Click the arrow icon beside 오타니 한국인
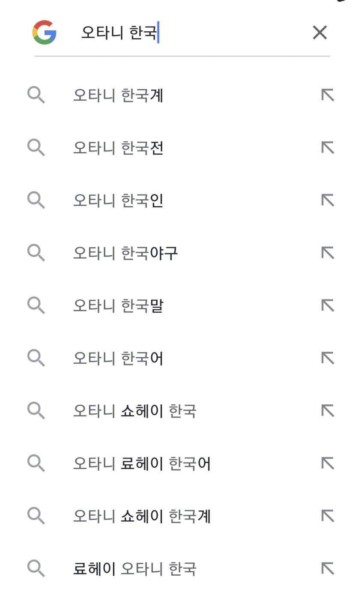This screenshot has height=601, width=364. (328, 200)
